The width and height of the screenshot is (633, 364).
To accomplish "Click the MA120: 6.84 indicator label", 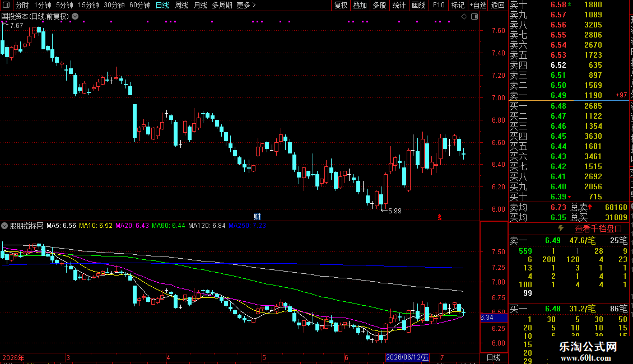I will tap(207, 226).
